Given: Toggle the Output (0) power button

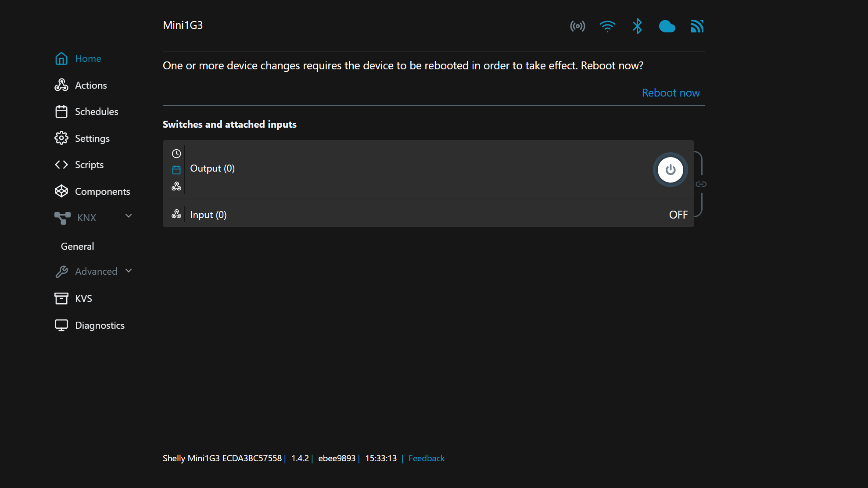Looking at the screenshot, I should [x=670, y=170].
